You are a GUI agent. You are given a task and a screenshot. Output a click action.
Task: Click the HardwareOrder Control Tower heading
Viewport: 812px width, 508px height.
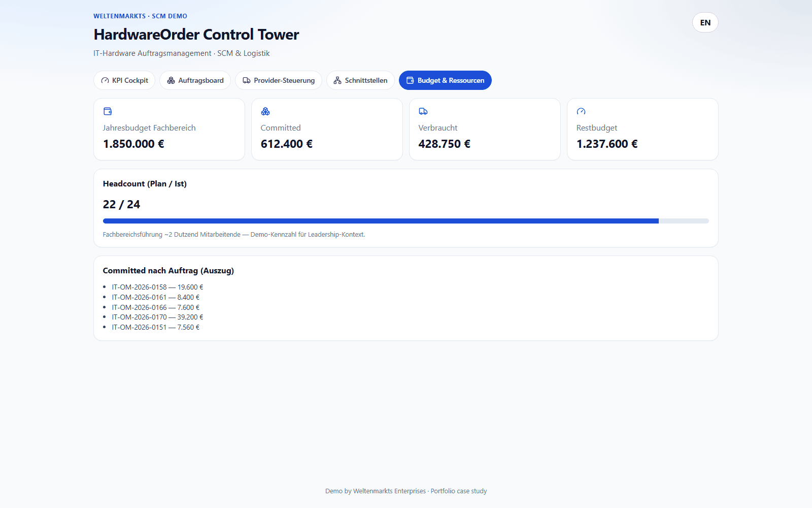[x=196, y=35]
